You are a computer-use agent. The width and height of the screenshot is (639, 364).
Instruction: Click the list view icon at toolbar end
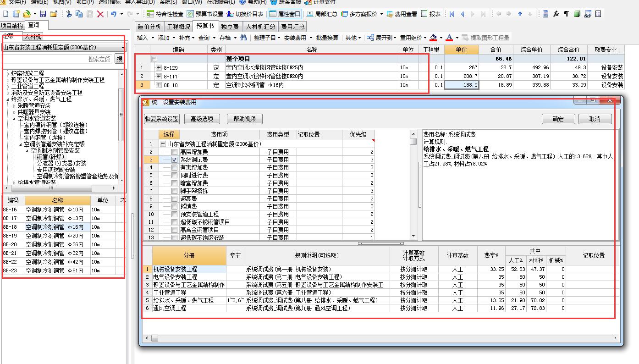(598, 14)
